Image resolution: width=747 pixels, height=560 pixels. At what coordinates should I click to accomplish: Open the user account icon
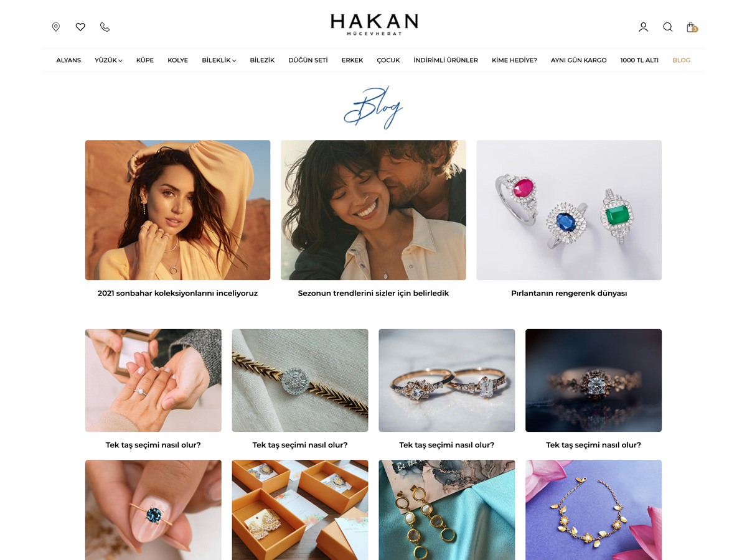643,27
